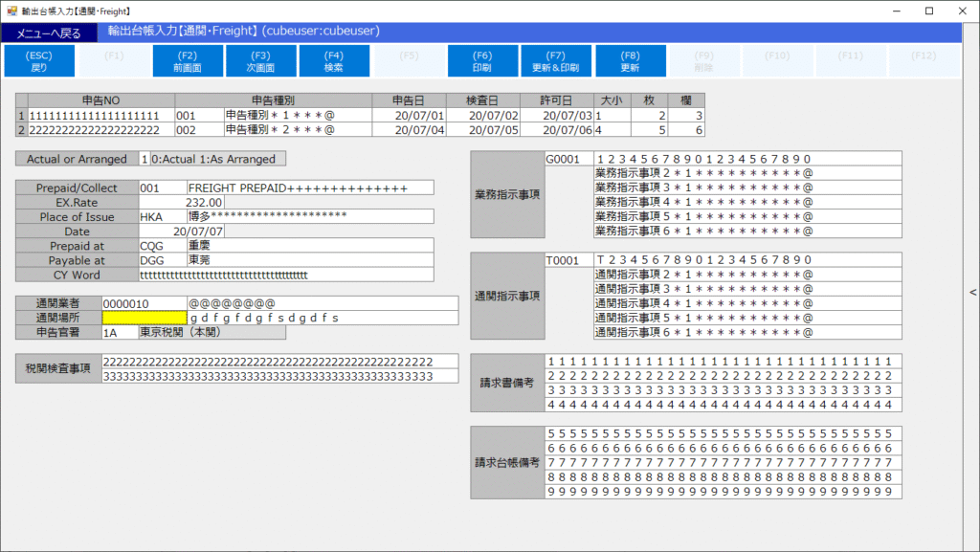Click the app icon in title bar
980x552 pixels.
pyautogui.click(x=11, y=11)
